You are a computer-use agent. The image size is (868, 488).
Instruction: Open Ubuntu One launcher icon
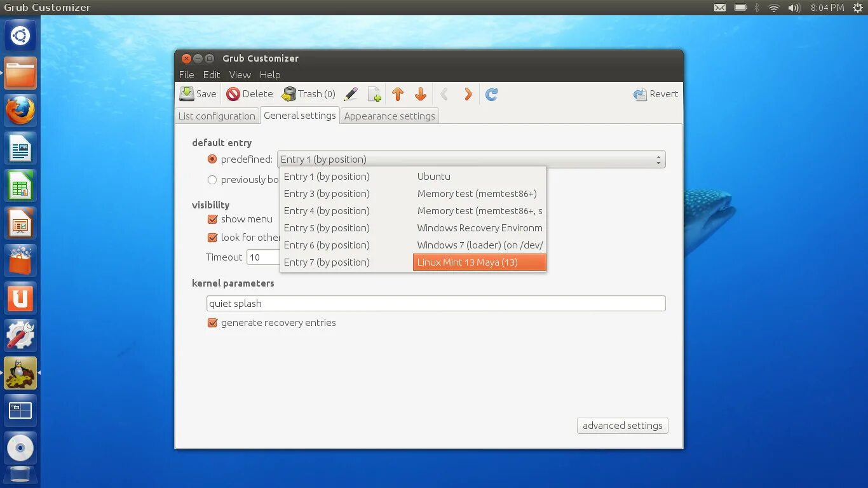point(20,298)
